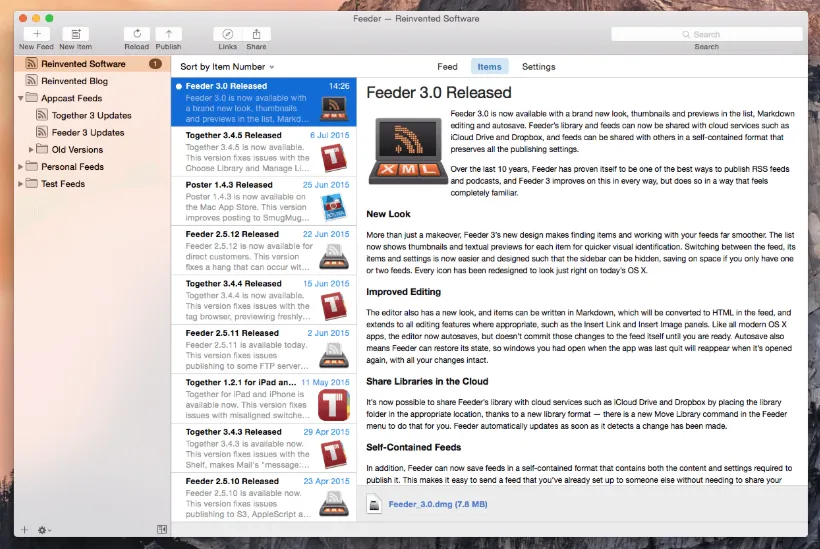Click the Improved Editing heading
The image size is (820, 549).
[403, 292]
